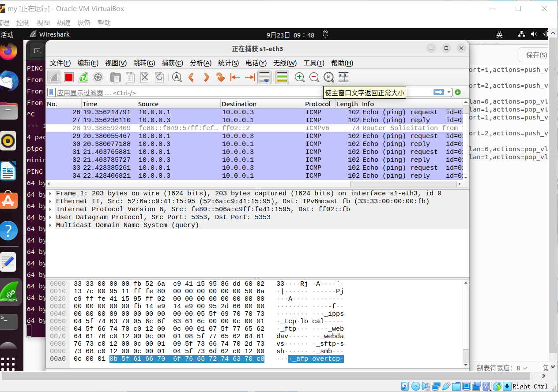
Task: Toggle packet list colorization
Action: tap(282, 78)
